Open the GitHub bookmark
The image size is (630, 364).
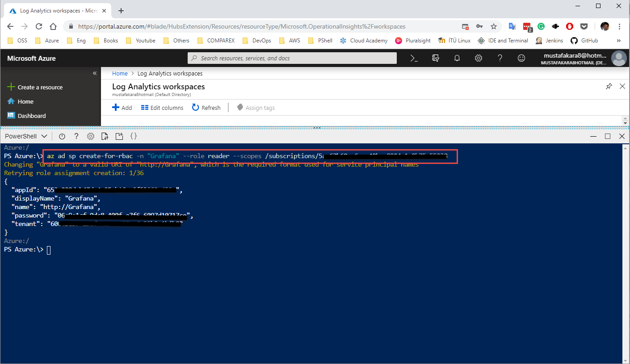click(584, 40)
